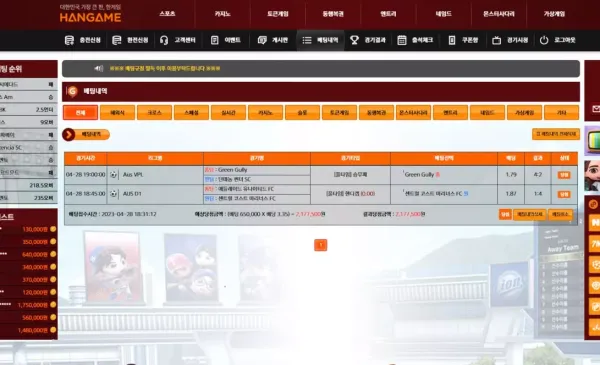Click the Aus VPL league name
This screenshot has height=365, width=600.
(133, 174)
